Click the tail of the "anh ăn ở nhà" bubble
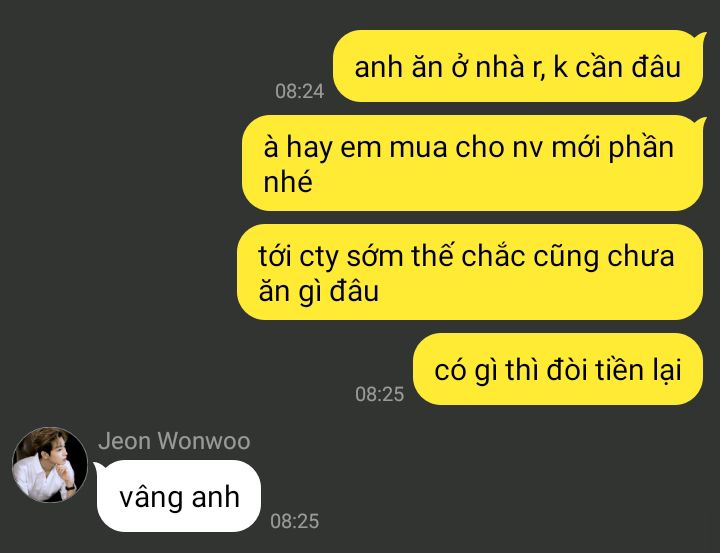 (701, 37)
